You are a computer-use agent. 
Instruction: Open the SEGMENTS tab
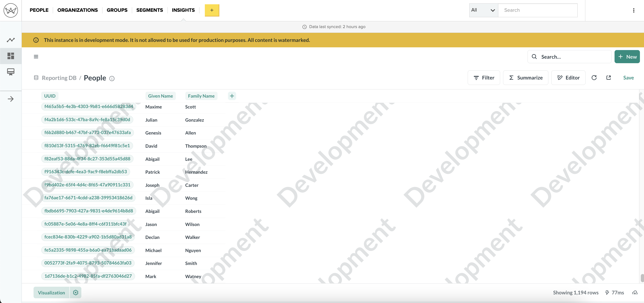tap(150, 10)
